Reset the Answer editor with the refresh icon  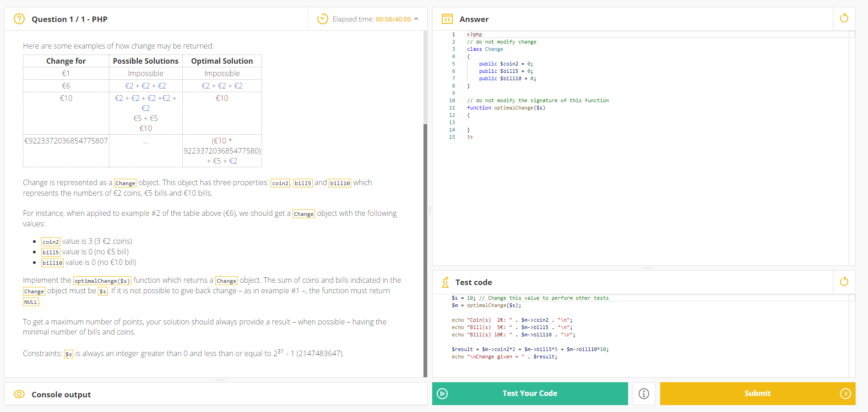(x=844, y=18)
